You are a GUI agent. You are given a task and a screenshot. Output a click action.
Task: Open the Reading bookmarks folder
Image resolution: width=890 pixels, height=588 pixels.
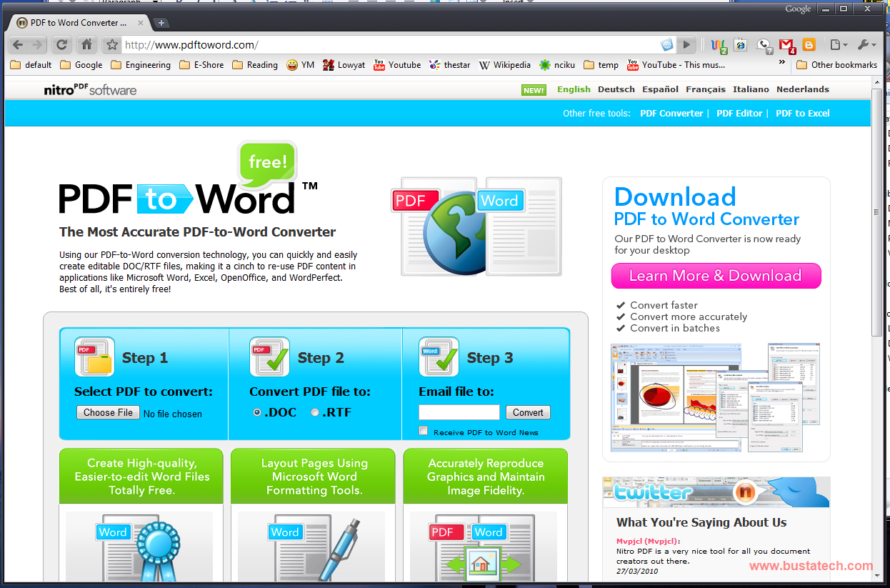[x=255, y=65]
